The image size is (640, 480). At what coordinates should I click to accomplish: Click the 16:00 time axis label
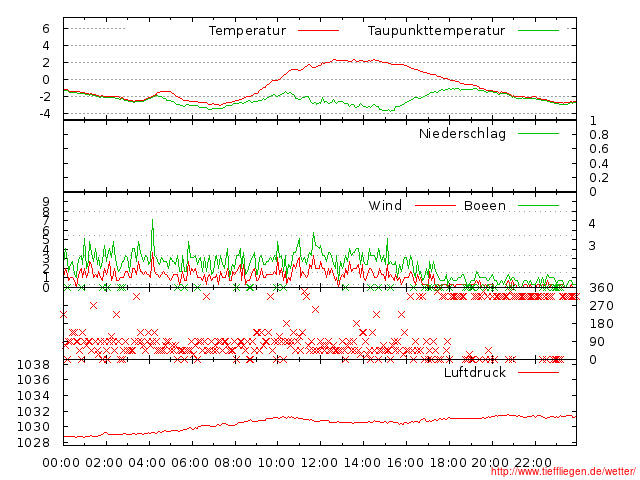(x=405, y=463)
